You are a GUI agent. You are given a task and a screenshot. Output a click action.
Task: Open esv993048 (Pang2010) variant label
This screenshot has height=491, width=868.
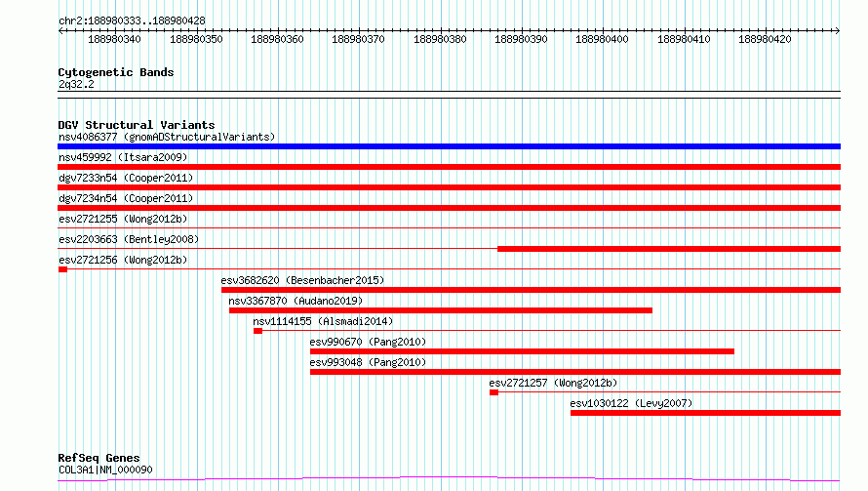click(368, 362)
